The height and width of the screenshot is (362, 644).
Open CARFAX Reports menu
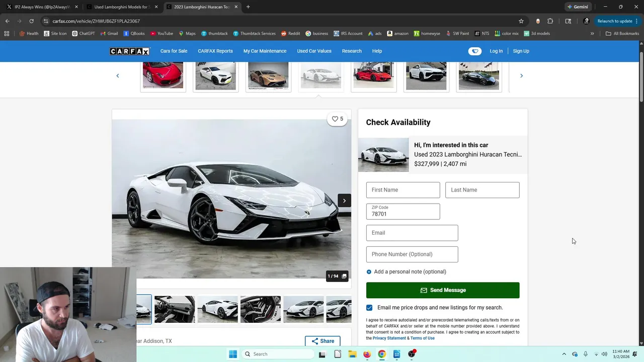[x=215, y=51]
